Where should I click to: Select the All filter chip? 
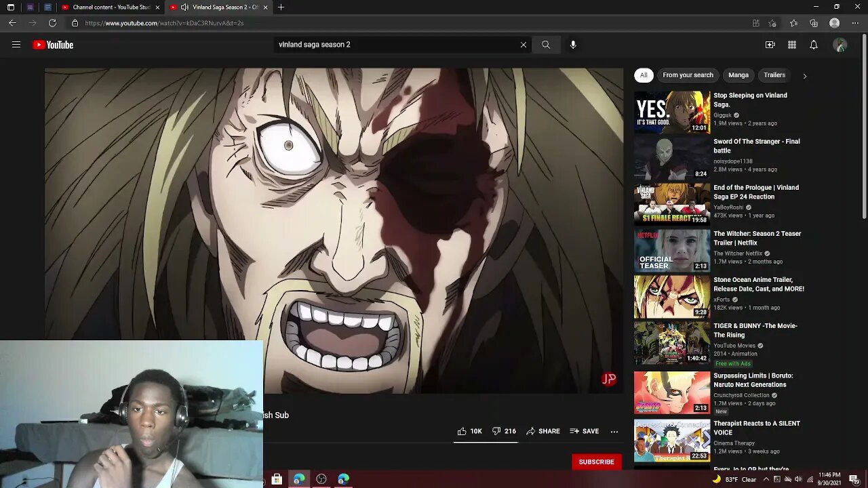coord(644,75)
